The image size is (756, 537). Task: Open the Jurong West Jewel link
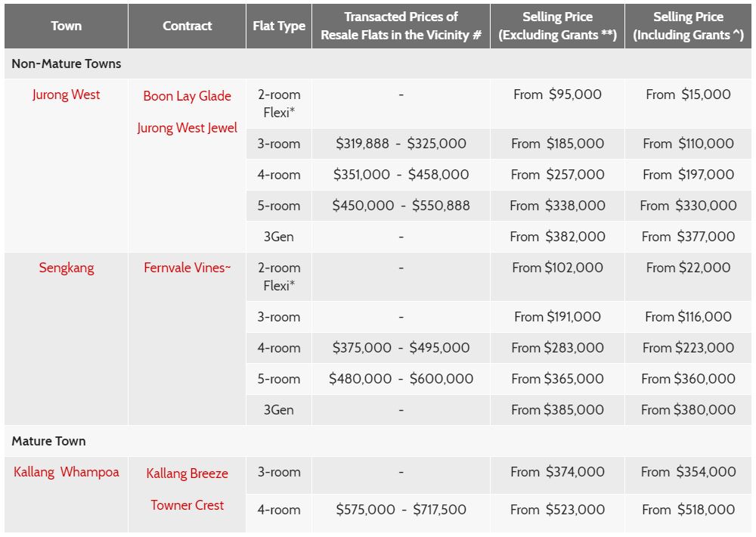click(x=187, y=128)
